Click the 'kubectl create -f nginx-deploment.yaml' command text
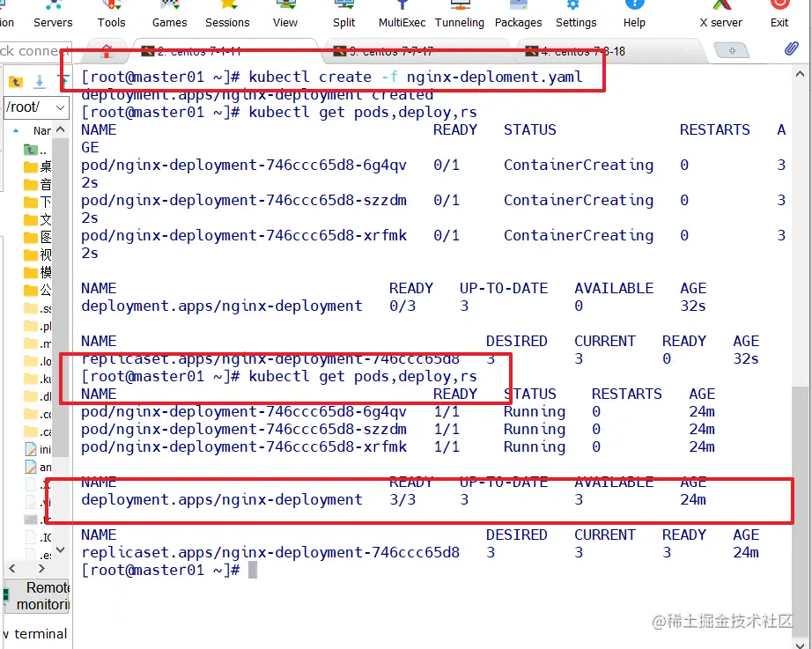The width and height of the screenshot is (812, 649). pyautogui.click(x=416, y=77)
